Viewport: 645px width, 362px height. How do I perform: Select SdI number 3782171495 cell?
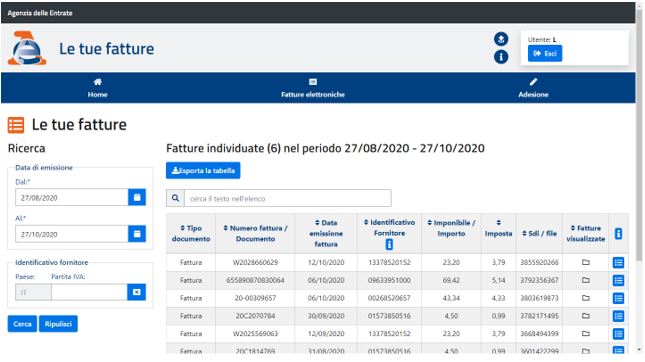coord(539,316)
